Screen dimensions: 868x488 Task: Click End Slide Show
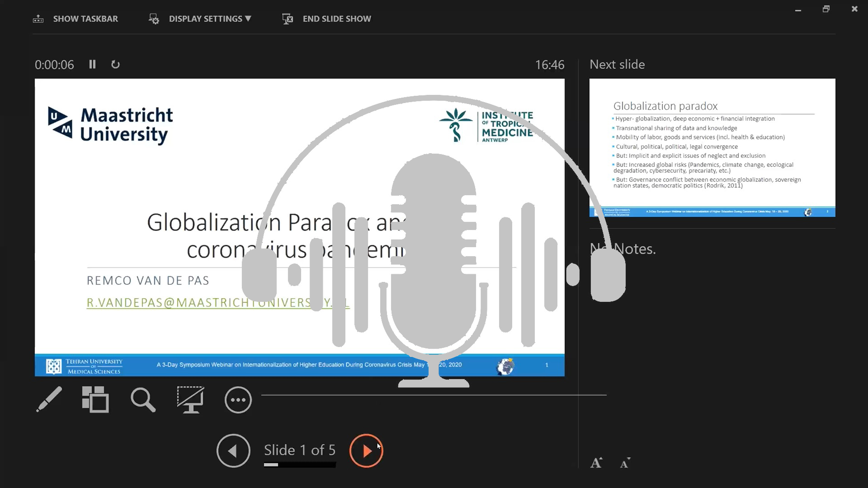point(337,19)
